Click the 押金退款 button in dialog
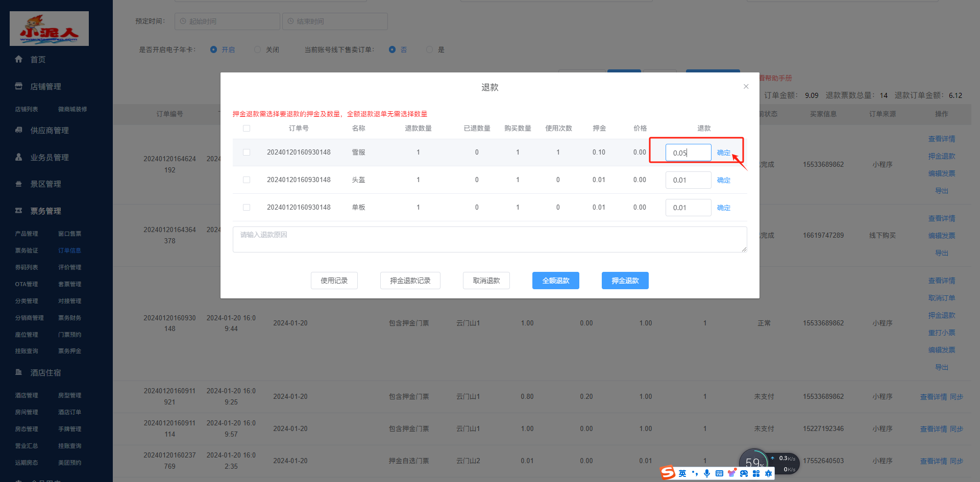Viewport: 980px width, 482px height. pyautogui.click(x=625, y=281)
